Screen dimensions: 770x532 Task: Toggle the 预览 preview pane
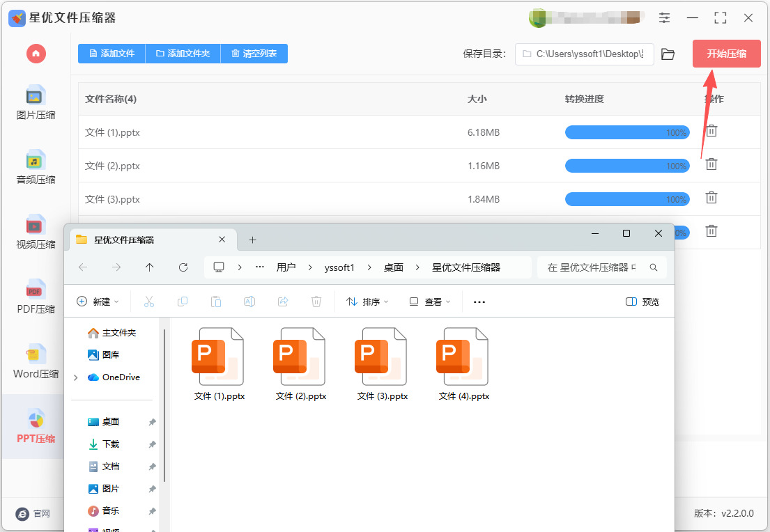point(642,302)
